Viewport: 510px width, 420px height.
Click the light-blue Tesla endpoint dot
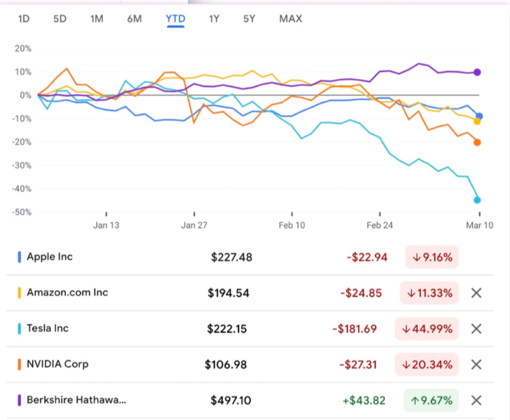point(478,200)
